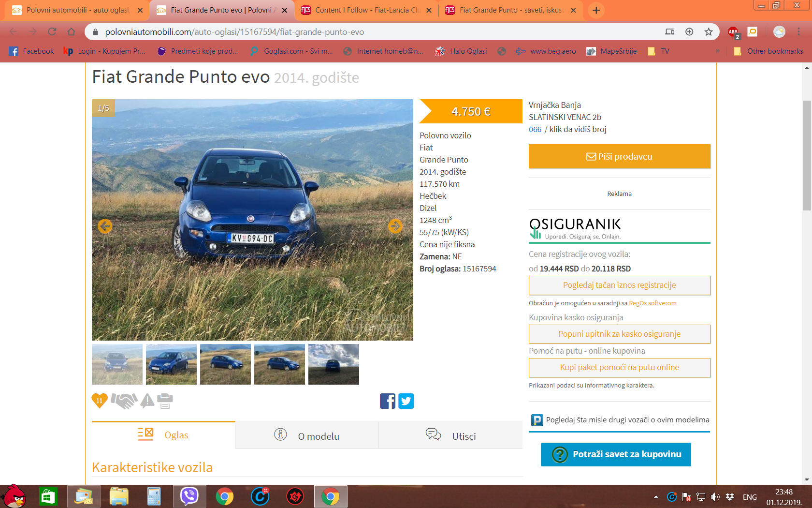Go back in browser history

point(14,31)
